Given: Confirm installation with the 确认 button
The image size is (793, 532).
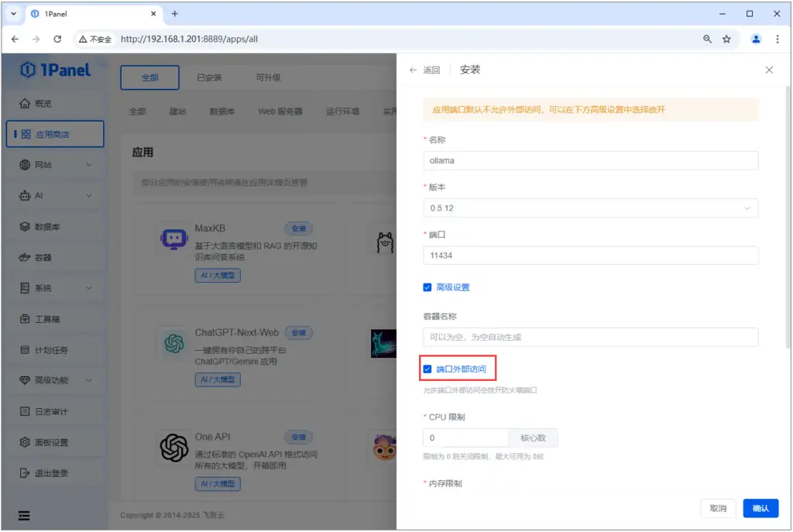Looking at the screenshot, I should [760, 508].
